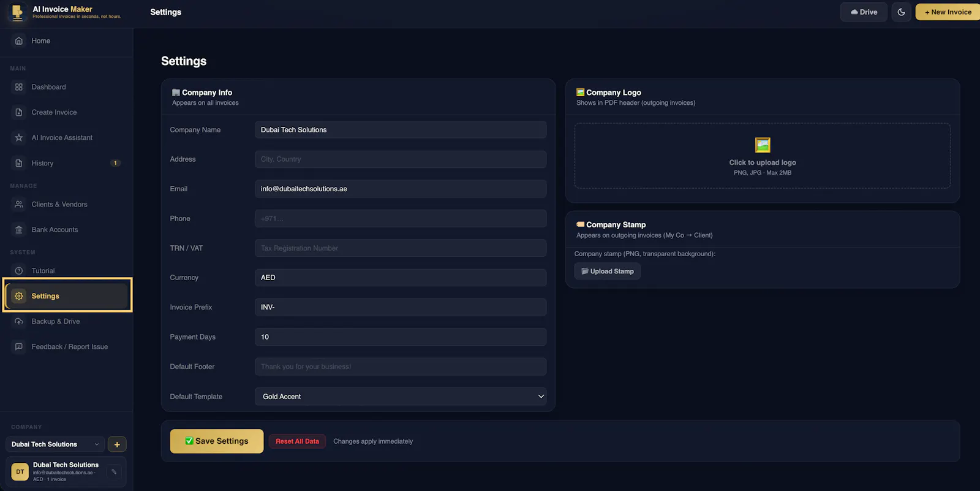This screenshot has width=980, height=491.
Task: Click the TRN / VAT input field
Action: click(x=401, y=248)
